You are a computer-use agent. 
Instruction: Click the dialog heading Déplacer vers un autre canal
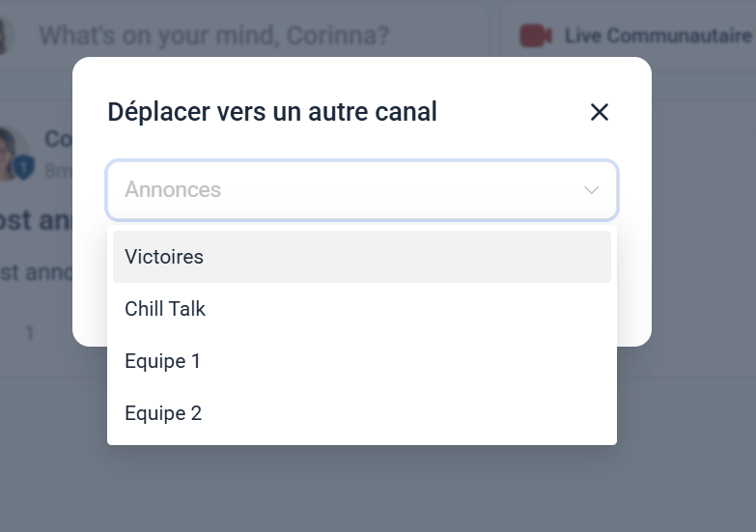point(272,112)
